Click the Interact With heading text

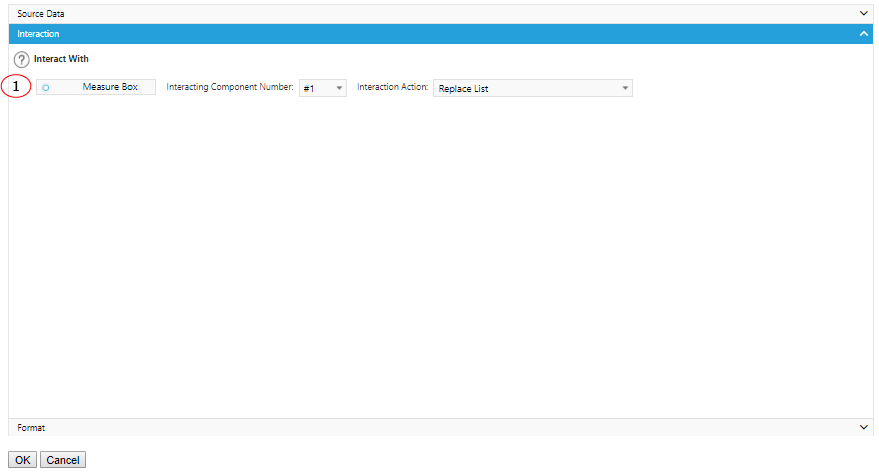pos(61,59)
